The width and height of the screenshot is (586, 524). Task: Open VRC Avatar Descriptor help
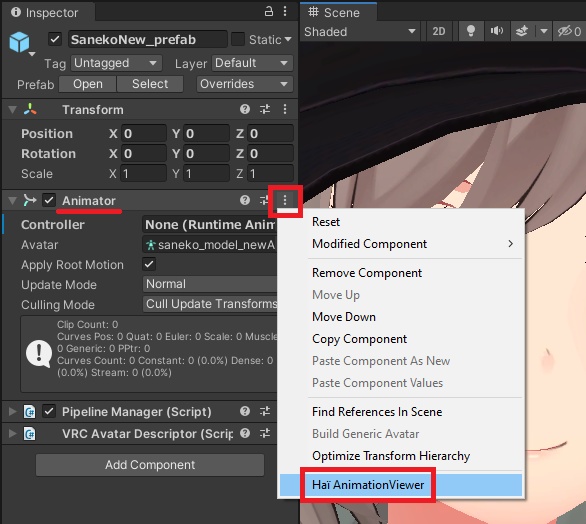coord(245,434)
